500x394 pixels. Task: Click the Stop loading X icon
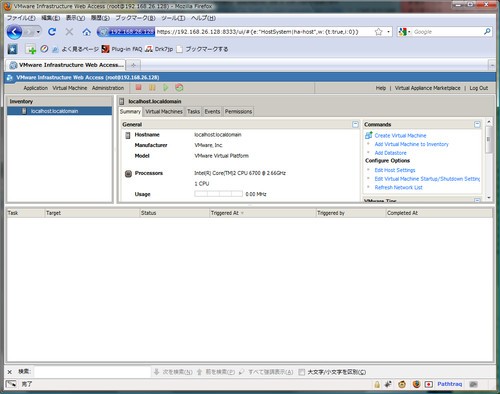[69, 32]
